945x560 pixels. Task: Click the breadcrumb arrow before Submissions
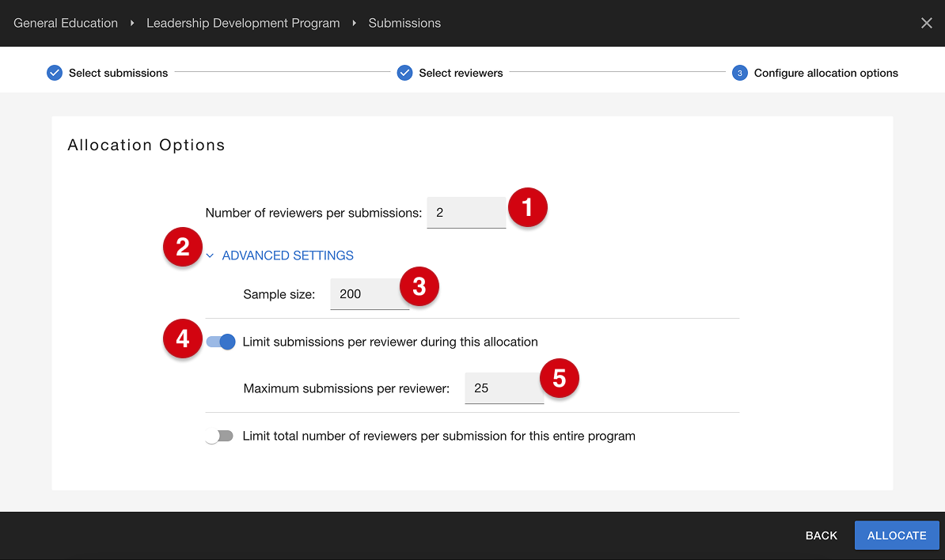pyautogui.click(x=355, y=23)
